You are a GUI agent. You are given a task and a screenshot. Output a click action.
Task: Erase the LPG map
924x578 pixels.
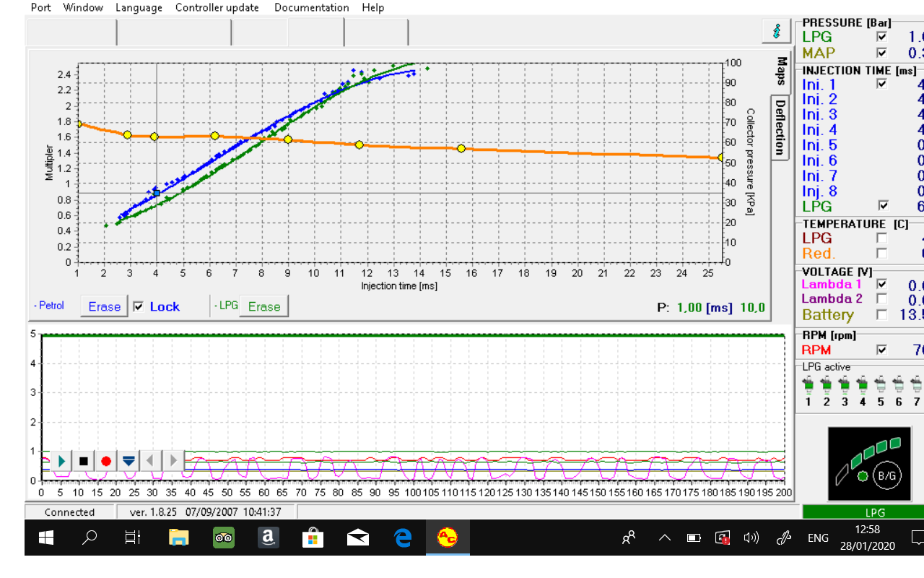(x=263, y=306)
